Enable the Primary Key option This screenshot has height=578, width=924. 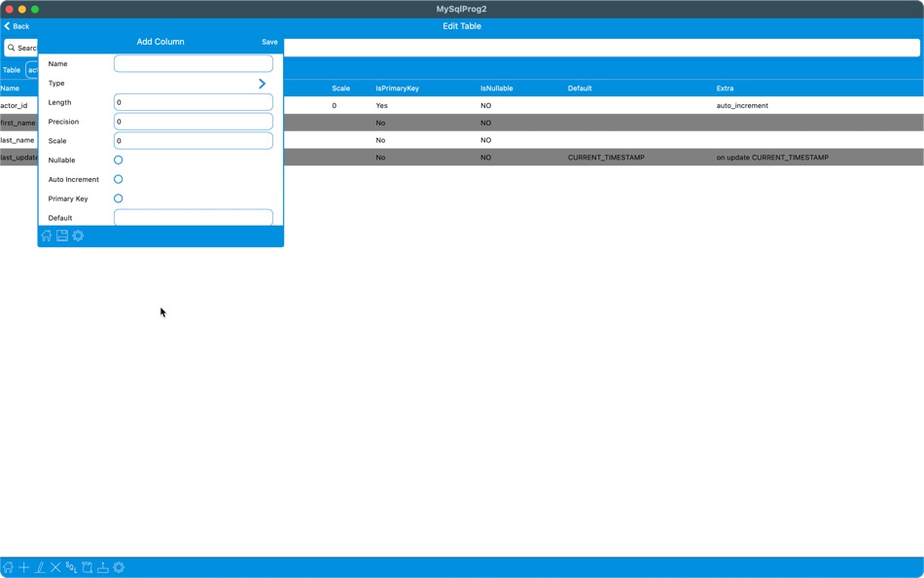tap(118, 199)
